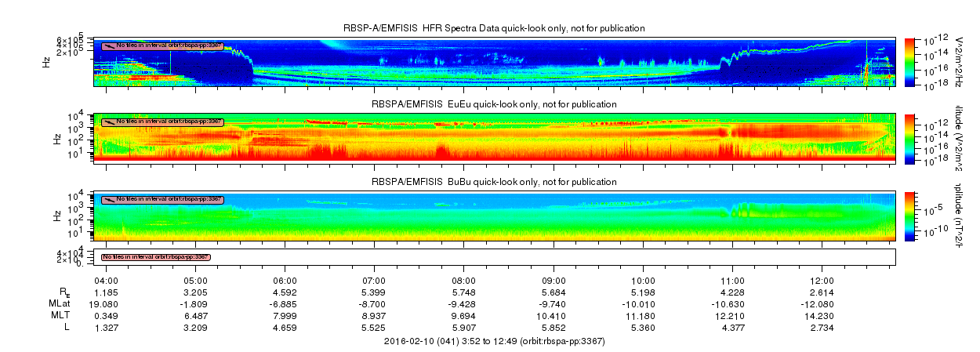Click the HFR Spectra color bar
This screenshot has width=980, height=352.
tap(909, 60)
